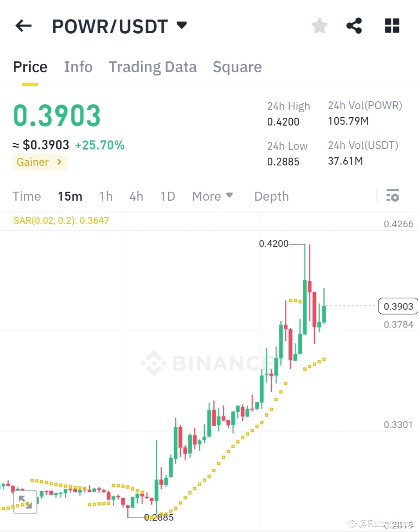Click the current price tag 0.3903
The width and height of the screenshot is (418, 532).
click(398, 306)
